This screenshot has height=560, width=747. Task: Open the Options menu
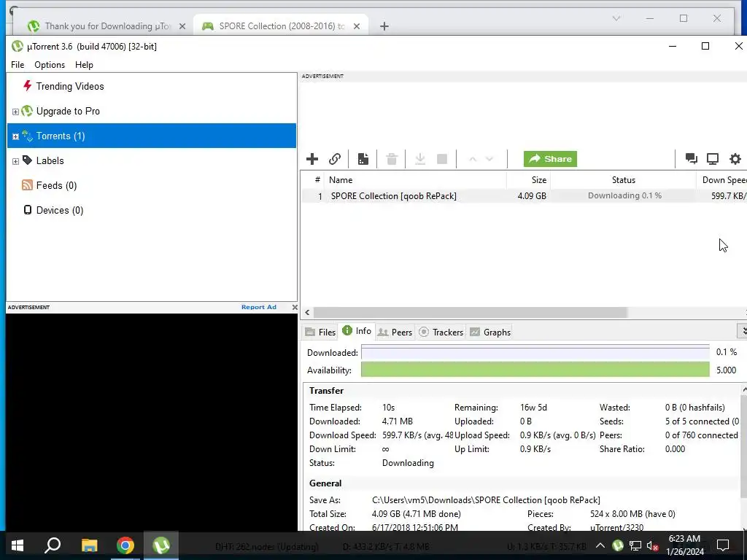coord(50,65)
